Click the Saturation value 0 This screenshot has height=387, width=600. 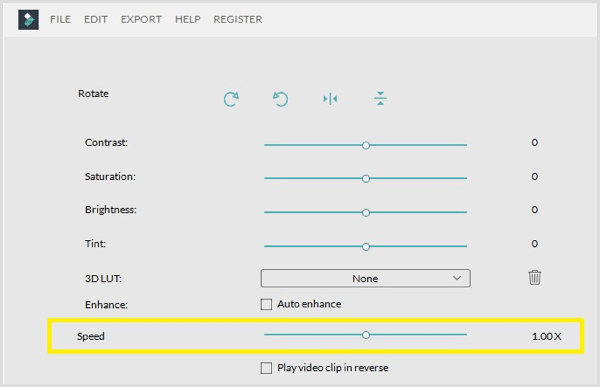[535, 176]
